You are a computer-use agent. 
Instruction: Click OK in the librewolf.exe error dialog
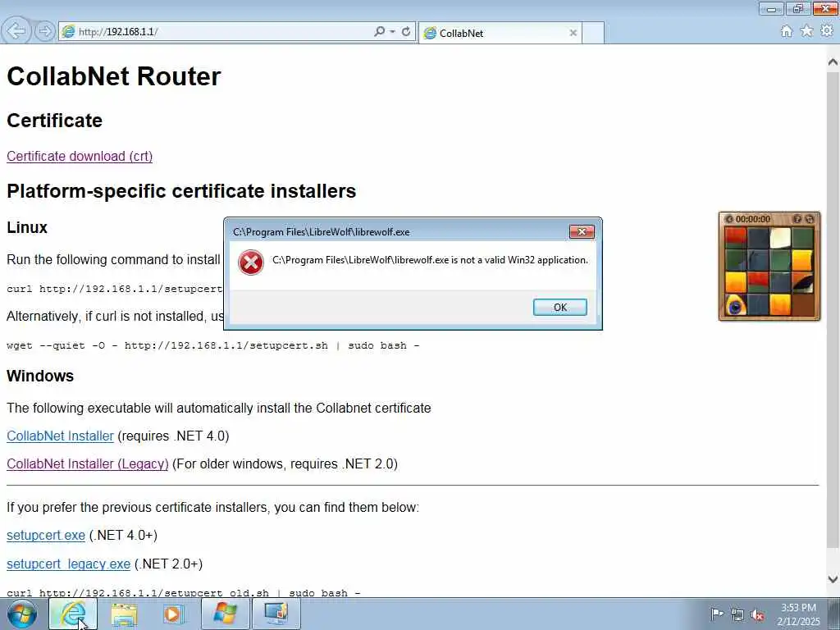[559, 307]
